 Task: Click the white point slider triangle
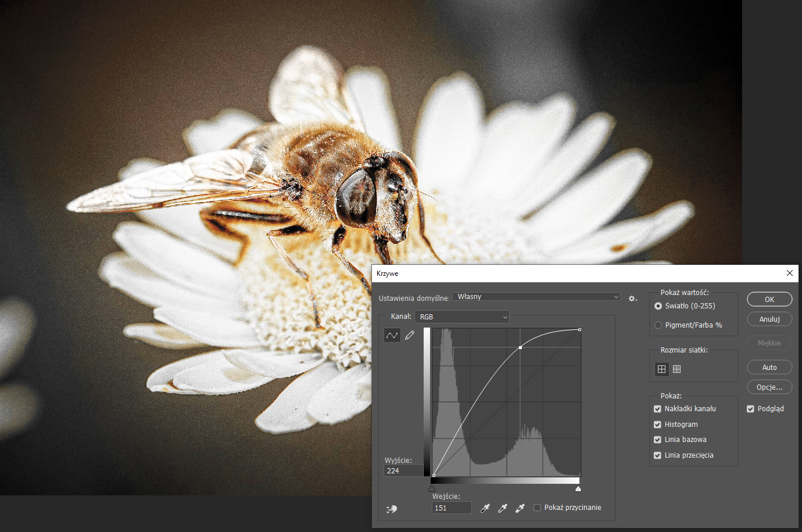click(578, 488)
